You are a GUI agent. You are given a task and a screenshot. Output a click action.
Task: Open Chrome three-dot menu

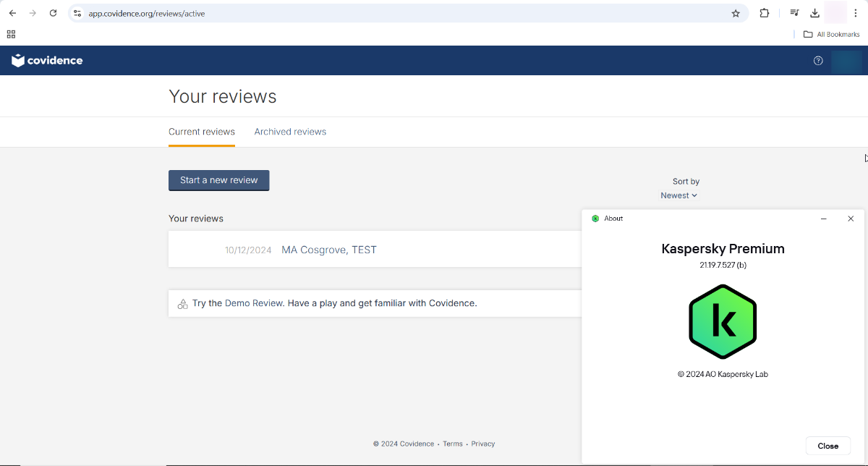tap(856, 13)
